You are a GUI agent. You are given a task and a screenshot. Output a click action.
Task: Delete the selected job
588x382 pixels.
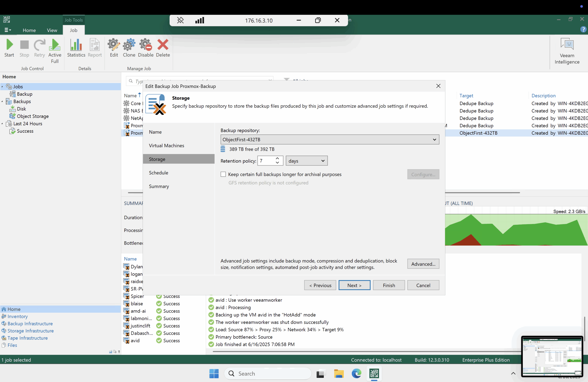163,48
